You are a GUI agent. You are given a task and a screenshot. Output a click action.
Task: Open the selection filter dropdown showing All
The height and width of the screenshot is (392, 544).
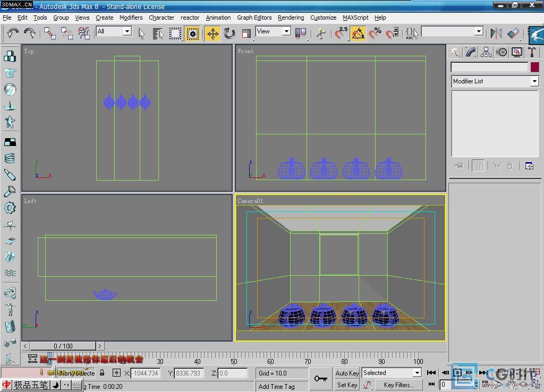(x=114, y=31)
